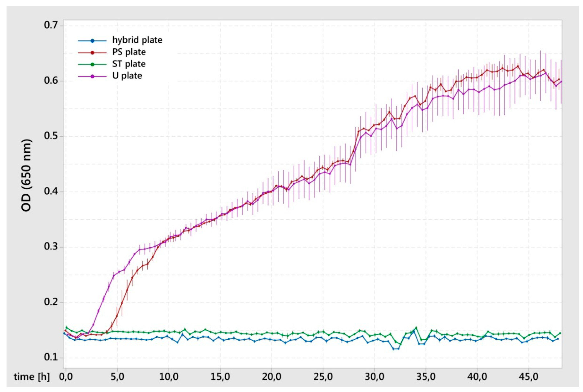Click the 0.5 y-axis tick label
The height and width of the screenshot is (392, 583).
pyautogui.click(x=51, y=136)
